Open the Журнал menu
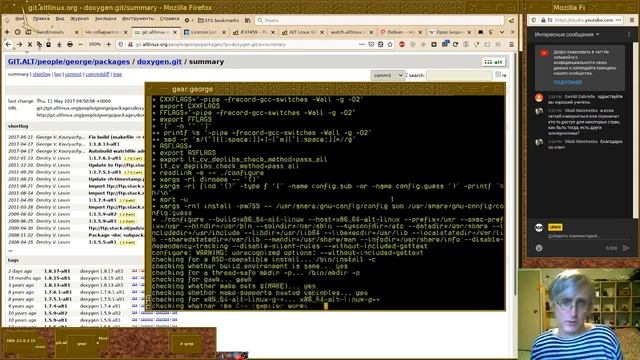 pos(80,19)
